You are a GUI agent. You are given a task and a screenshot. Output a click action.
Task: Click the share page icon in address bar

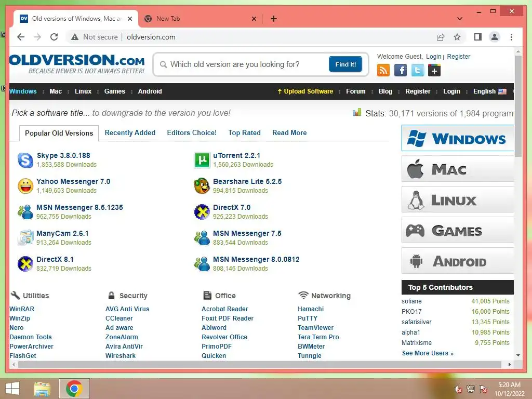tap(441, 37)
